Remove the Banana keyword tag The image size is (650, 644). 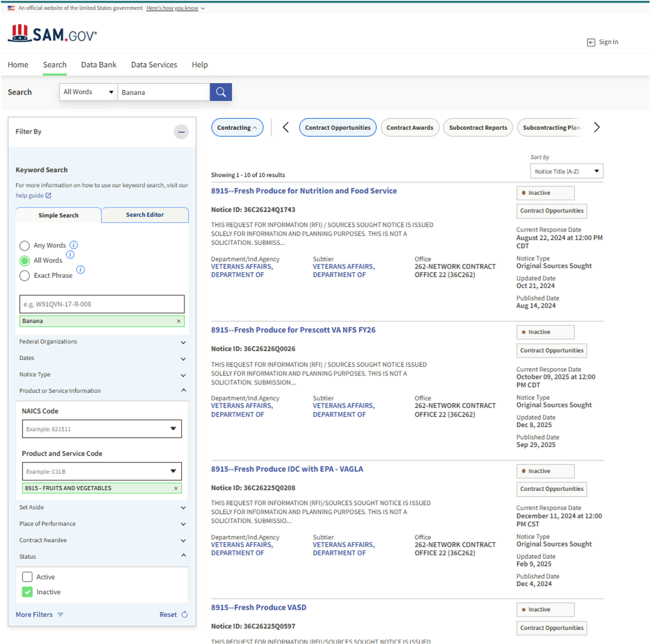coord(179,321)
